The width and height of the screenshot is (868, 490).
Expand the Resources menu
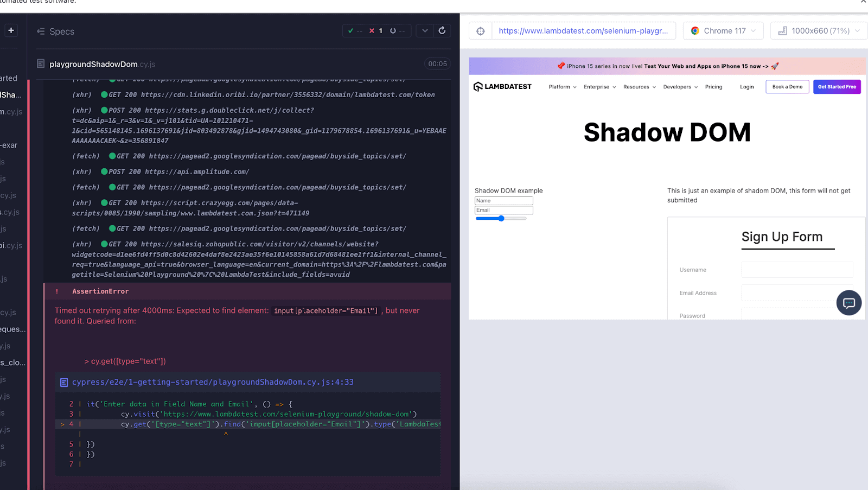click(x=640, y=87)
